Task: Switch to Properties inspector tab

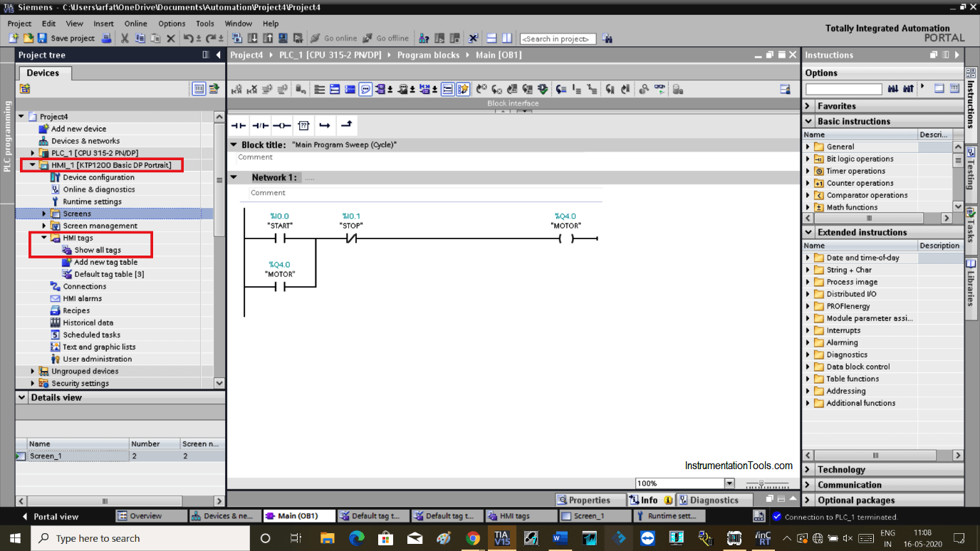Action: point(590,500)
